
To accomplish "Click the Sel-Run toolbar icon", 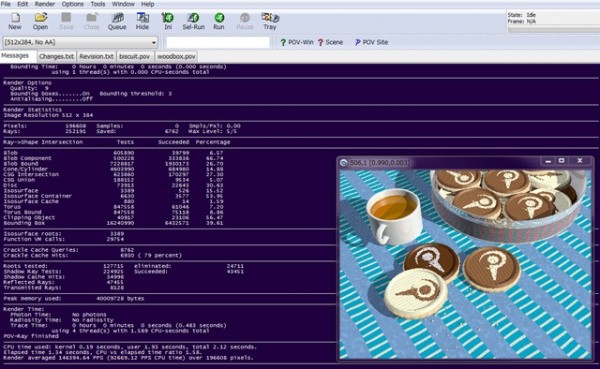I will pos(193,21).
